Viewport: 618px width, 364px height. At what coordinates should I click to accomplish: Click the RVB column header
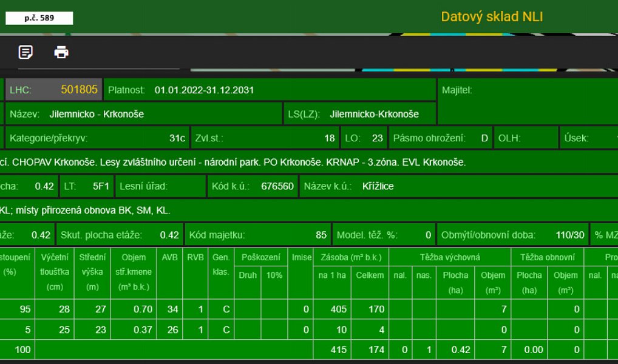point(195,272)
